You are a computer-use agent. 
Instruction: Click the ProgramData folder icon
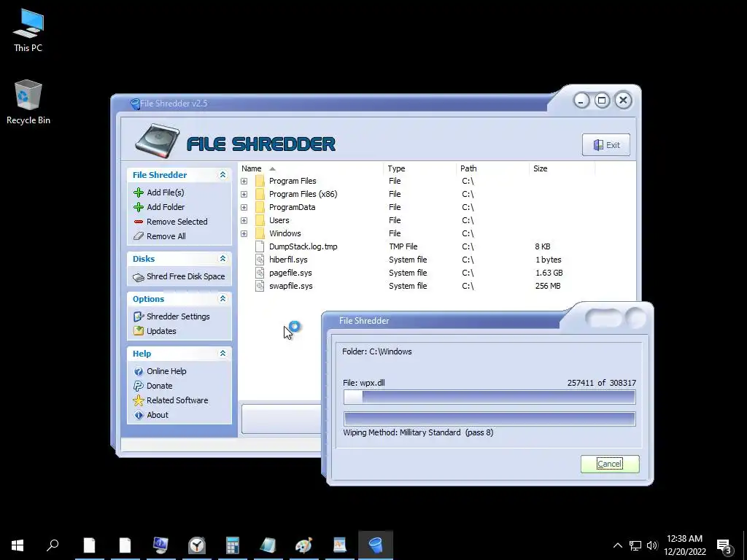[x=260, y=207]
